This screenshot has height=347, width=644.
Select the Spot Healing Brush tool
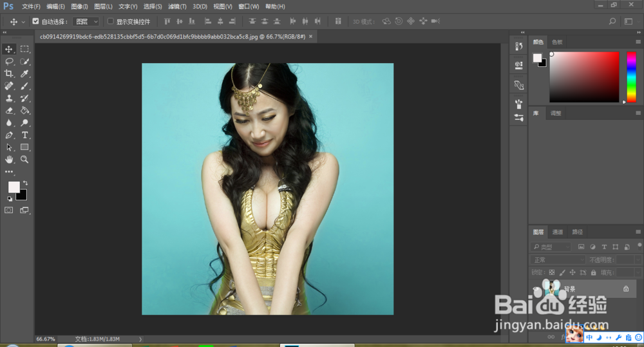click(8, 86)
